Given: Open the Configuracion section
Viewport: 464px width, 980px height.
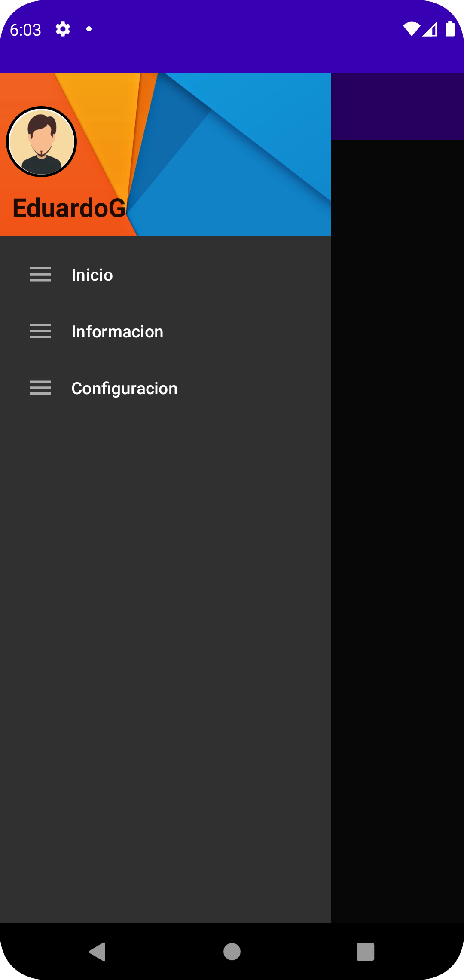Looking at the screenshot, I should [x=125, y=388].
